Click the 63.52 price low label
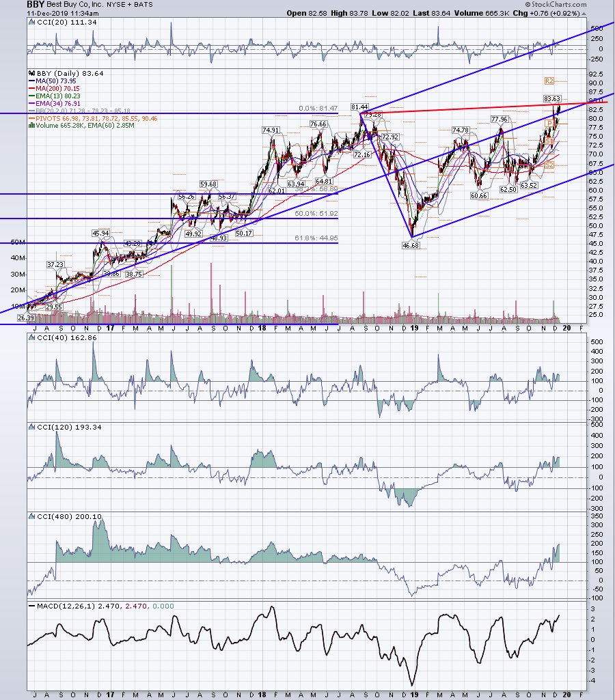The width and height of the screenshot is (615, 700). [529, 185]
